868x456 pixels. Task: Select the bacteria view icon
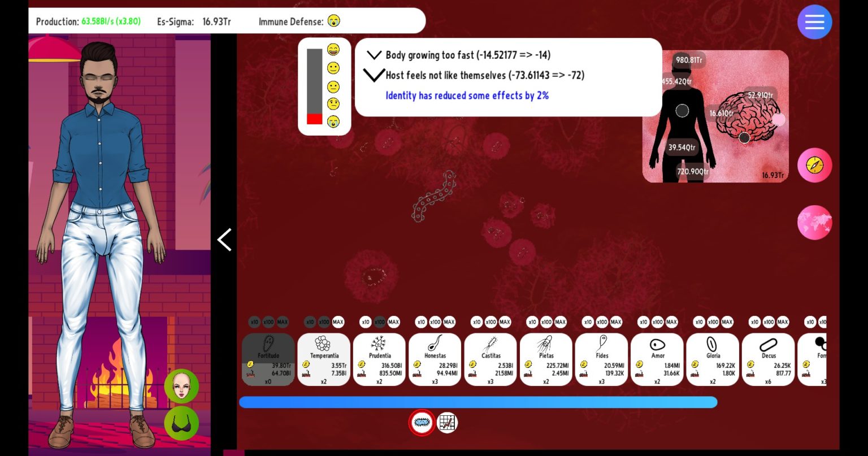[x=422, y=423]
